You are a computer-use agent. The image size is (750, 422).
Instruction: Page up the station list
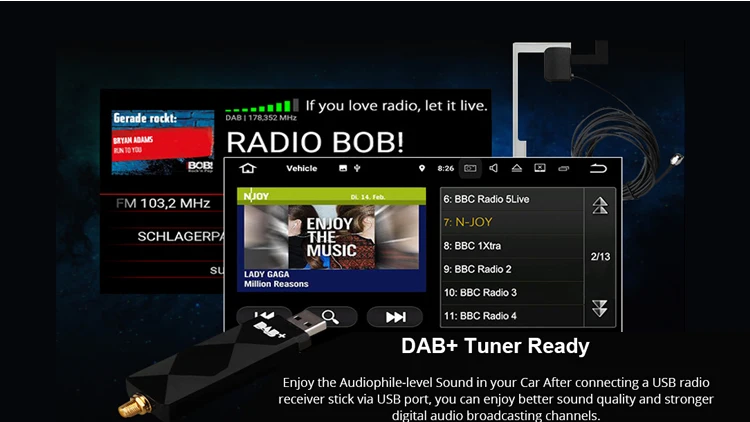[x=600, y=206]
